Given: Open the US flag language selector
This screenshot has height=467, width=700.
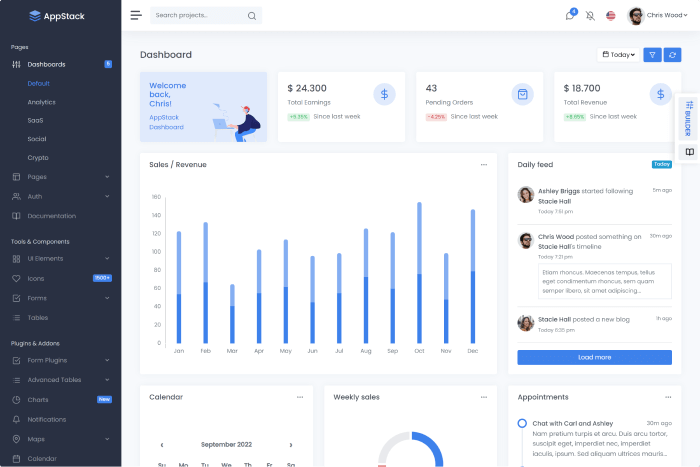Looking at the screenshot, I should [611, 16].
